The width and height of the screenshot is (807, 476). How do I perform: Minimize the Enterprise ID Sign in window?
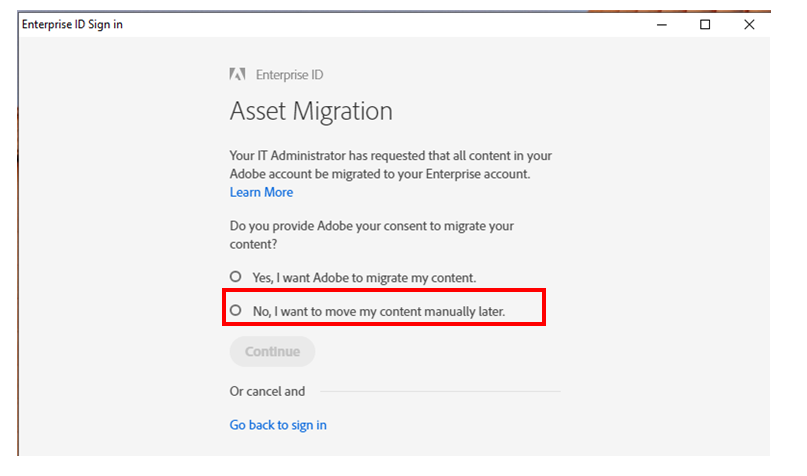coord(662,25)
